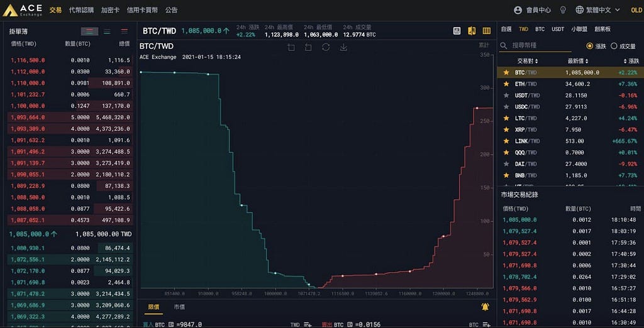Image resolution: width=644 pixels, height=328 pixels.
Task: Click the BTC deposit icon in sell panel
Action: 486,325
